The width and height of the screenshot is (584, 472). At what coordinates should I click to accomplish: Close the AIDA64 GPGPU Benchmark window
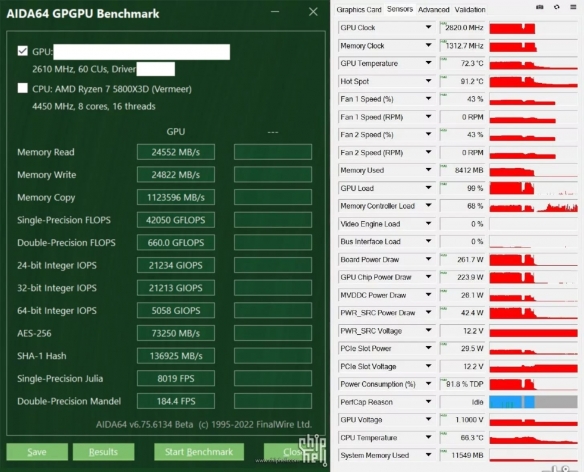tap(313, 12)
